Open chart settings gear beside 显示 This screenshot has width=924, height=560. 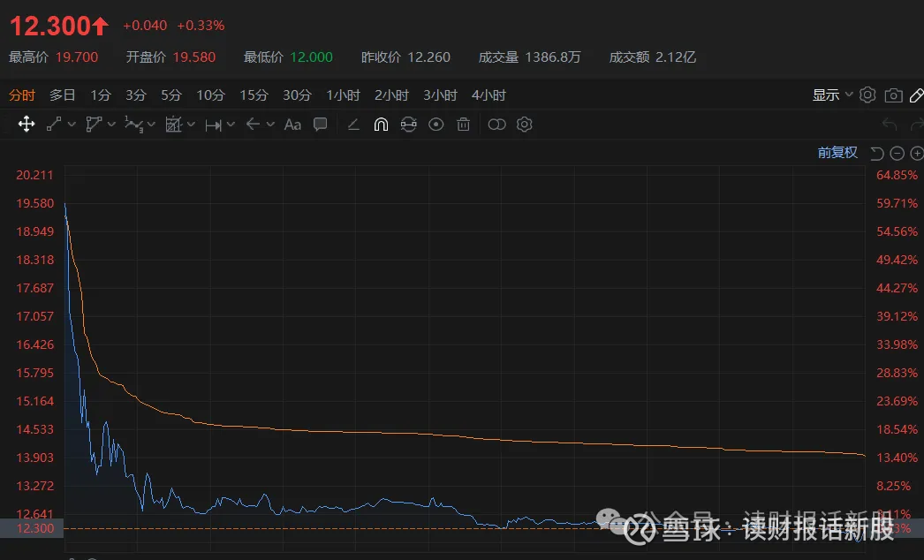pyautogui.click(x=867, y=95)
